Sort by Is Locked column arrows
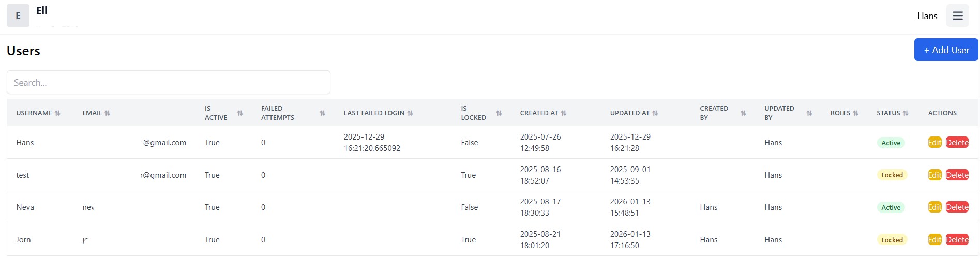 point(499,113)
